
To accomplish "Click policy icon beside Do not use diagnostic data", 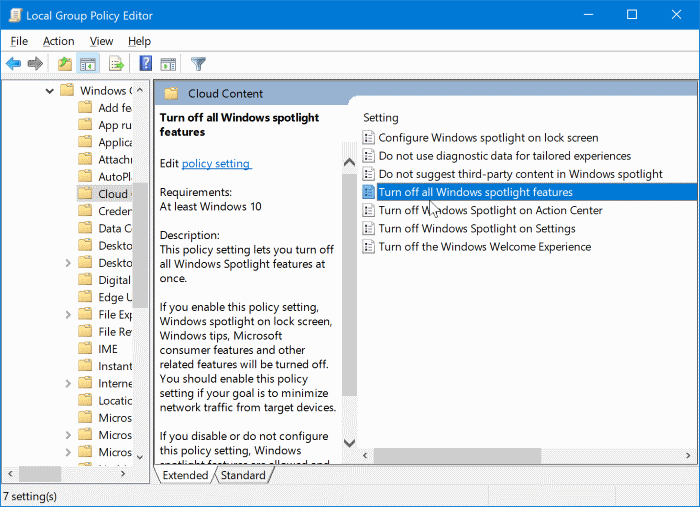I will pos(368,156).
